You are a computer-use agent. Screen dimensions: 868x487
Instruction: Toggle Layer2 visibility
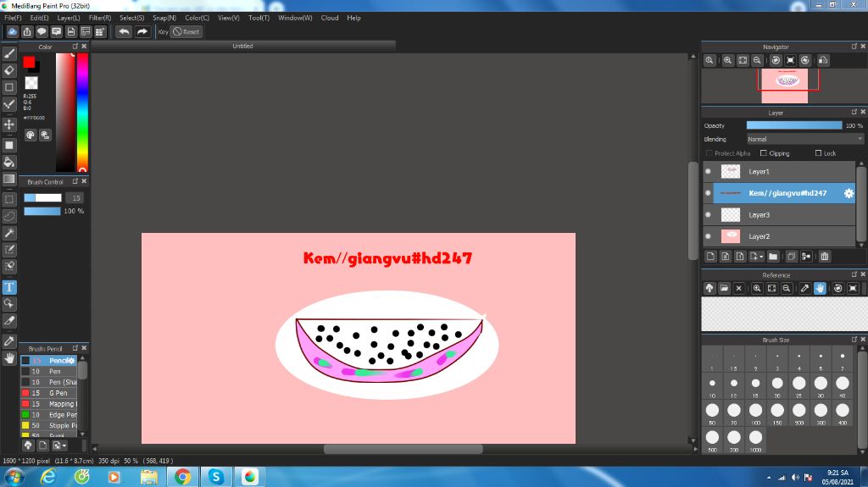pyautogui.click(x=708, y=236)
